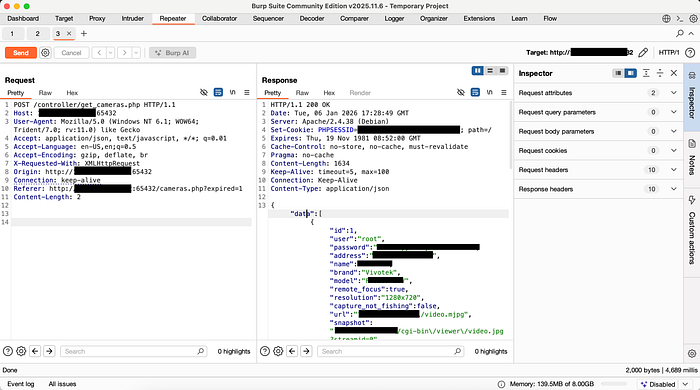Close the Inspector panel
This screenshot has height=390, width=700.
[x=674, y=73]
